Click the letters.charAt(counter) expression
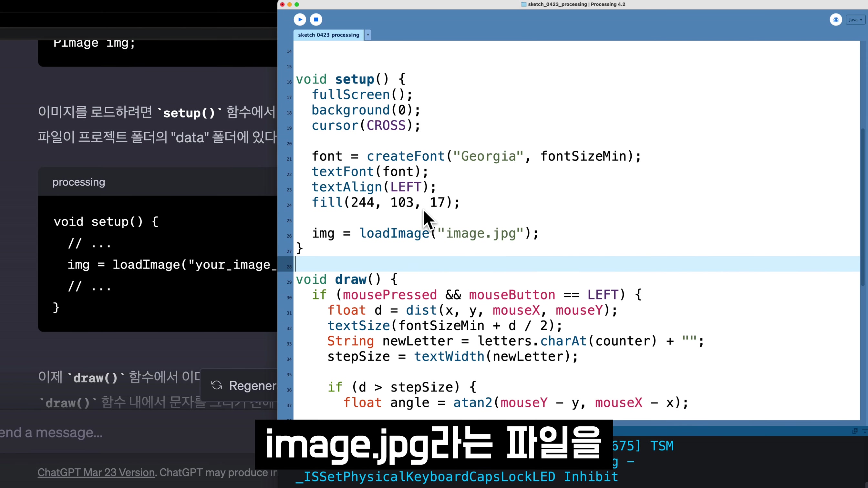 567,341
